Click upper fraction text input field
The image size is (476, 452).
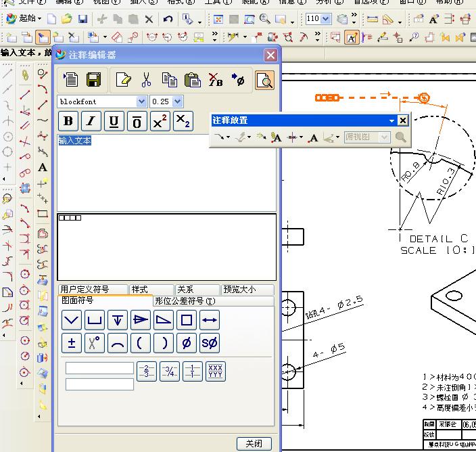(99, 368)
